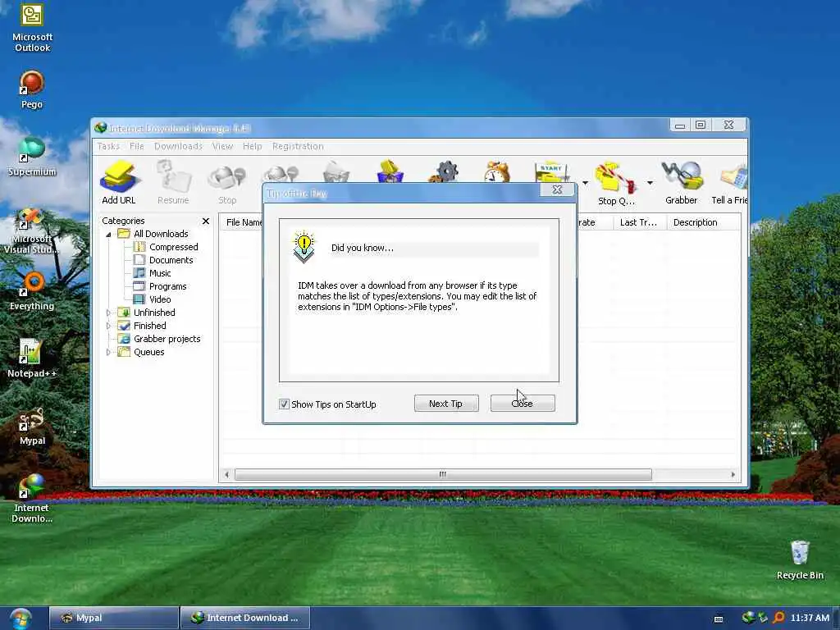This screenshot has width=840, height=630.
Task: Open the Pego desktop shortcut
Action: point(32,90)
